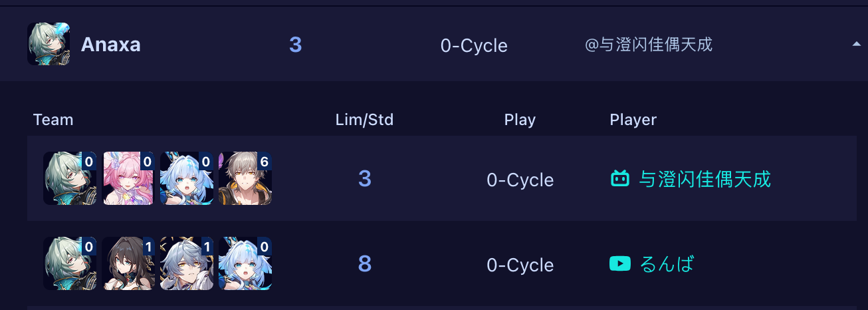This screenshot has height=310, width=868.
Task: Collapse the Anaxa section with the arrow
Action: (856, 44)
